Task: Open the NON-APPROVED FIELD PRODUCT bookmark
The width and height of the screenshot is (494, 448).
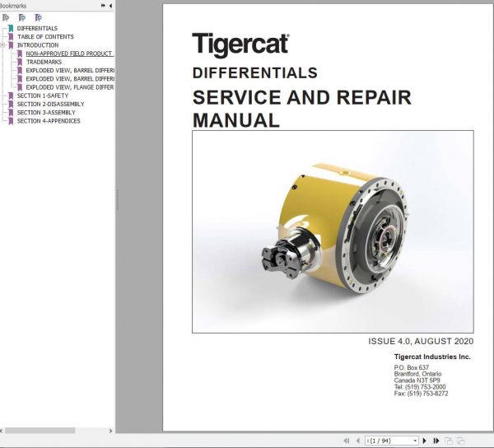Action: (x=70, y=54)
